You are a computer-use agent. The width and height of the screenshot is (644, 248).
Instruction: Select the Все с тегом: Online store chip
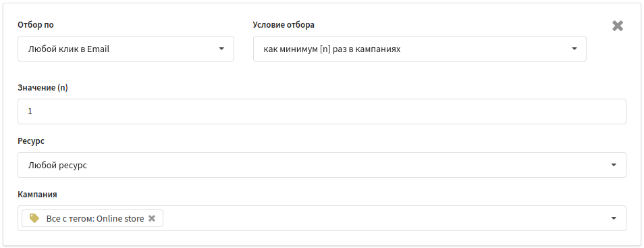[92, 218]
